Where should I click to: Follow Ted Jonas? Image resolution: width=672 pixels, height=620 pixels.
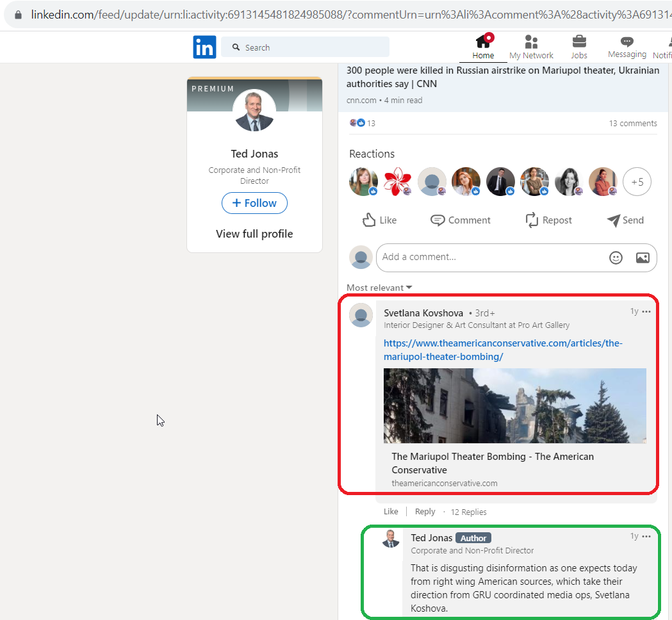click(254, 203)
